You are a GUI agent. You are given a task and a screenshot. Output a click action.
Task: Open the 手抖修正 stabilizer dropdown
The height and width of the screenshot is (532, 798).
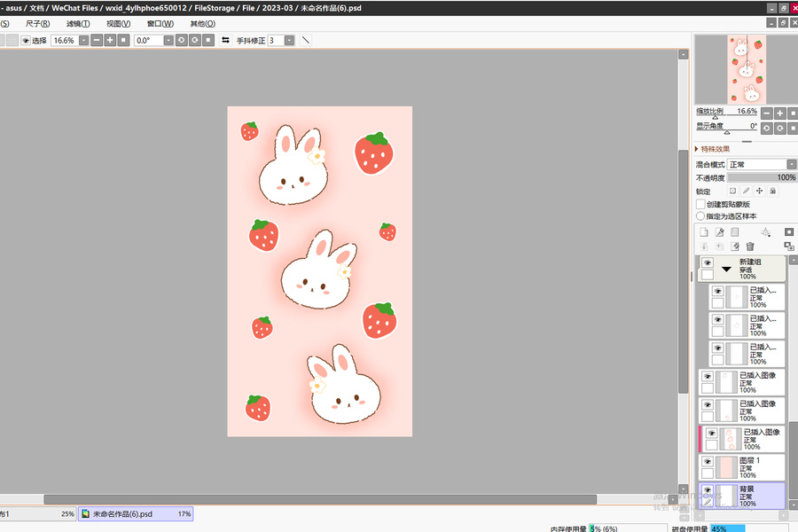(289, 40)
